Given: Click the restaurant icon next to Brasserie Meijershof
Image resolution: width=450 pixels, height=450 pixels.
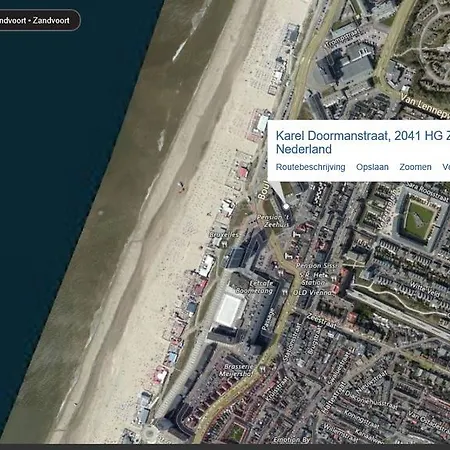Looking at the screenshot, I should pyautogui.click(x=263, y=369).
